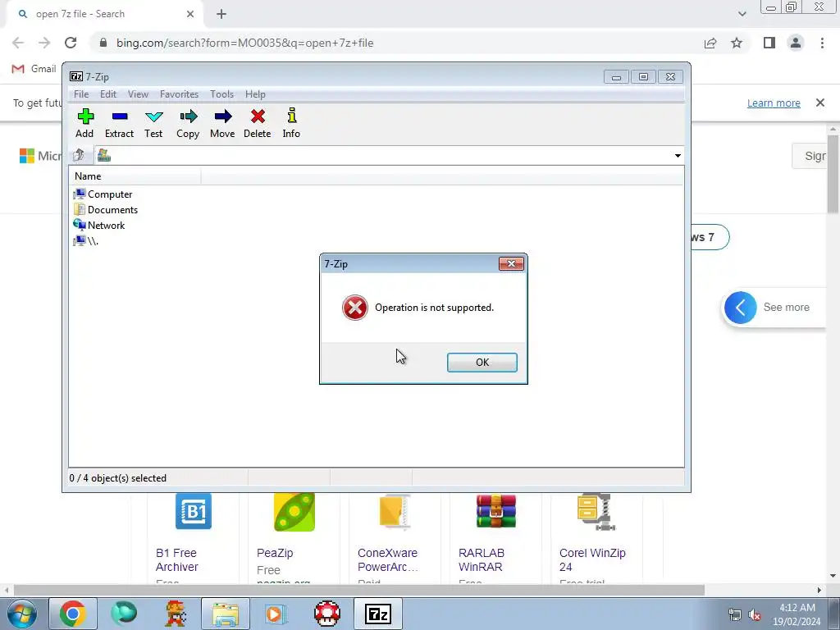Select the Documents folder item
The width and height of the screenshot is (840, 630).
click(106, 209)
